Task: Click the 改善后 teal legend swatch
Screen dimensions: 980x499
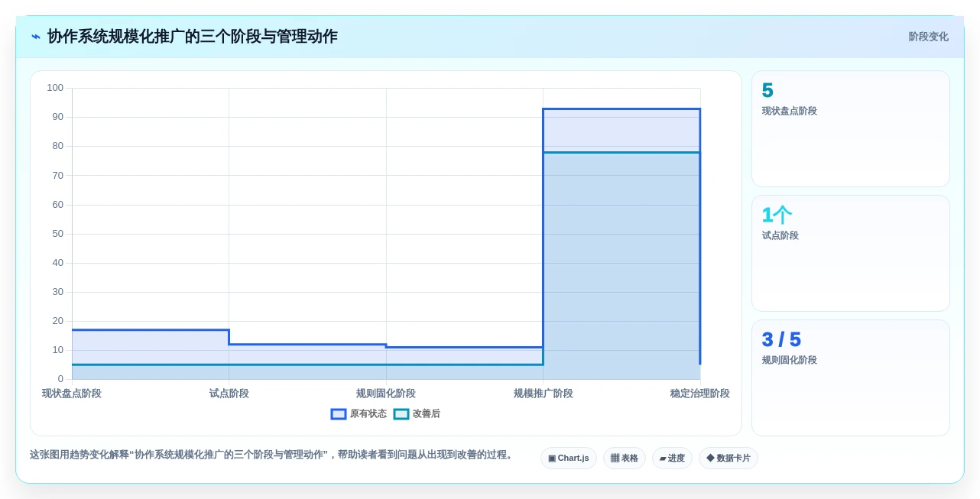Action: [x=401, y=414]
